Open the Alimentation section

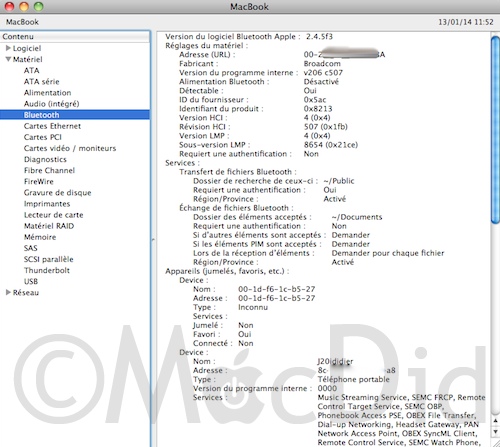point(47,93)
